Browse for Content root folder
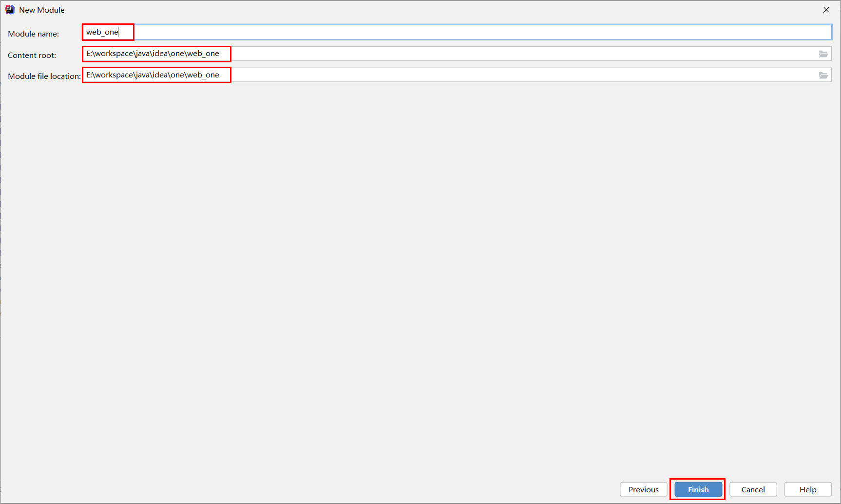Screen dimensions: 841x504 click(x=823, y=54)
